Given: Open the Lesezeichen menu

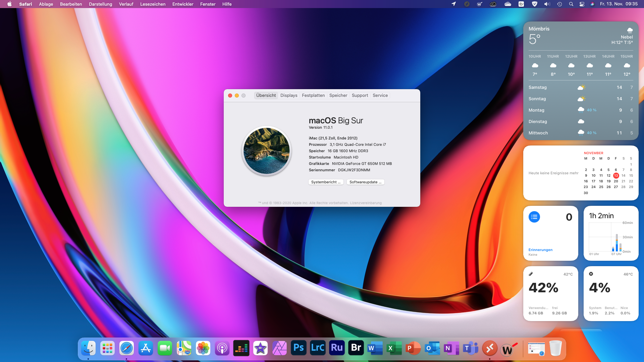Looking at the screenshot, I should pyautogui.click(x=153, y=4).
